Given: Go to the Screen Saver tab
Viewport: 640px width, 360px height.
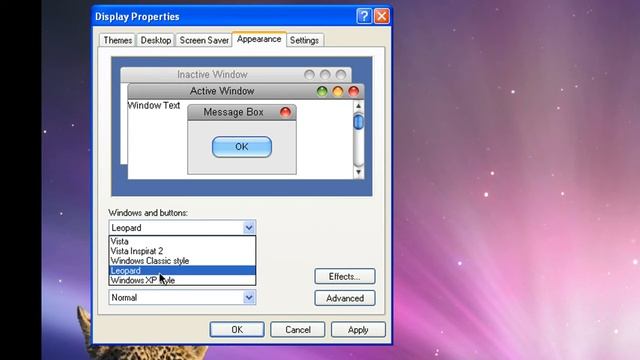Looking at the screenshot, I should (x=204, y=40).
